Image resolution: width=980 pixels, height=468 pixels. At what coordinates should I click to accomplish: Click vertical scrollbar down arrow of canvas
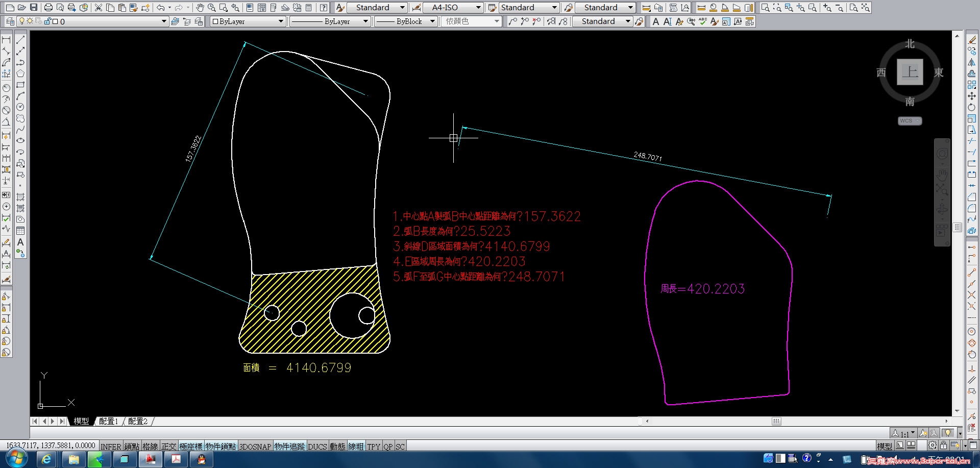click(x=957, y=411)
